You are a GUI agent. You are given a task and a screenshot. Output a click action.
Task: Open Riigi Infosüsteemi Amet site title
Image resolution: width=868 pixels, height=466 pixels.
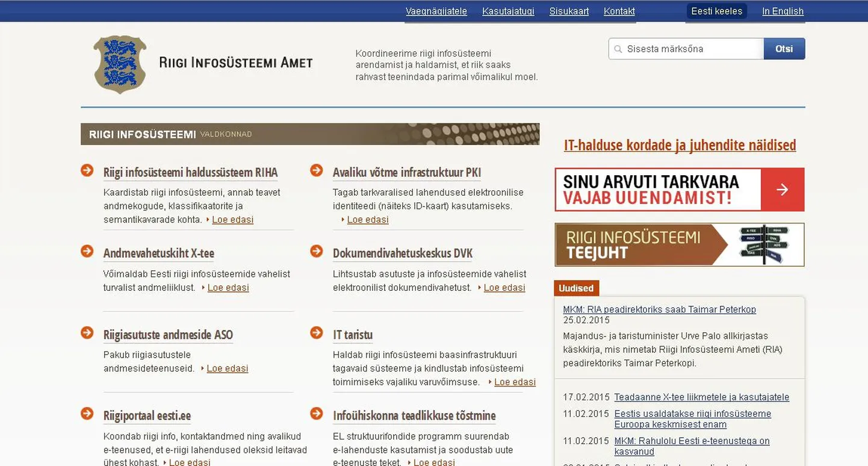[236, 63]
